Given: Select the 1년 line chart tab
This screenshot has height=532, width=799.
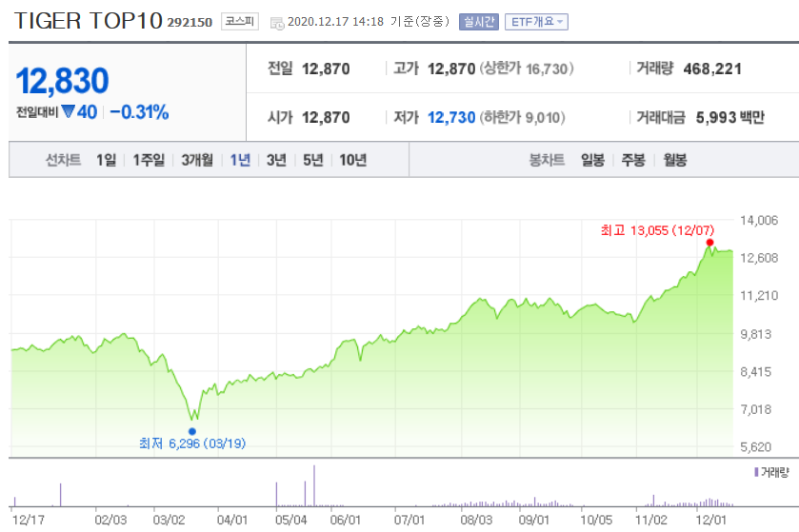Looking at the screenshot, I should click(240, 161).
